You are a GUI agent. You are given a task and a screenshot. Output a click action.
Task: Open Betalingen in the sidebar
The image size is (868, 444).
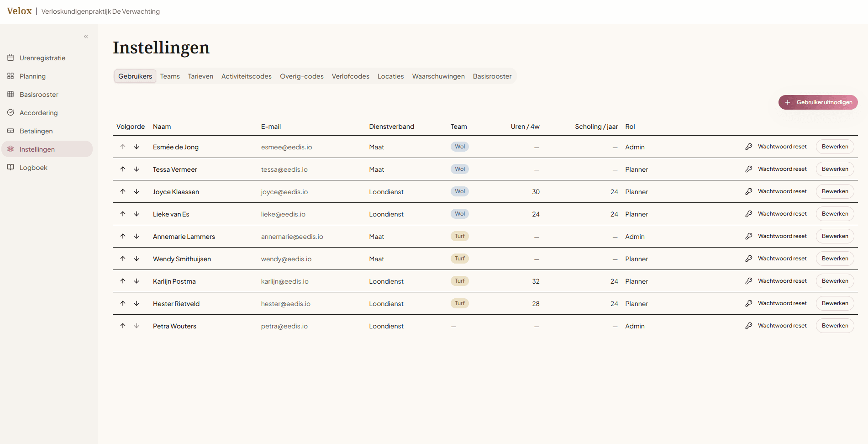(x=47, y=131)
